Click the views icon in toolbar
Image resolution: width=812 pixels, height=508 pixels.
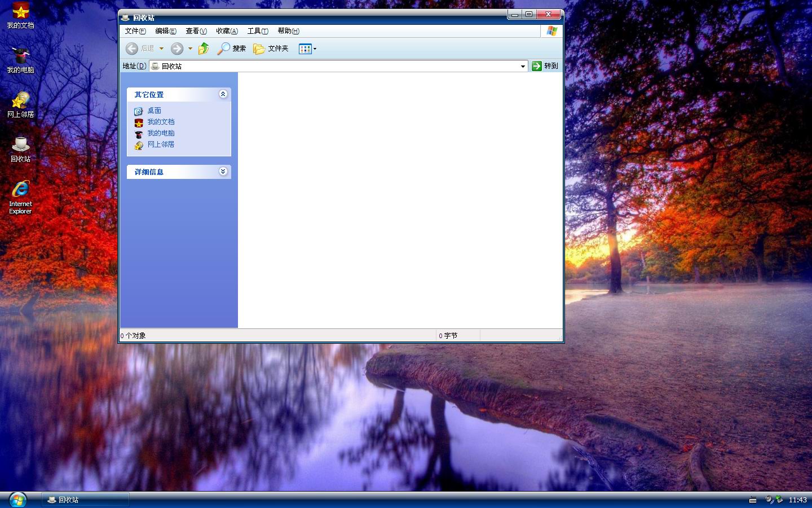(x=305, y=49)
